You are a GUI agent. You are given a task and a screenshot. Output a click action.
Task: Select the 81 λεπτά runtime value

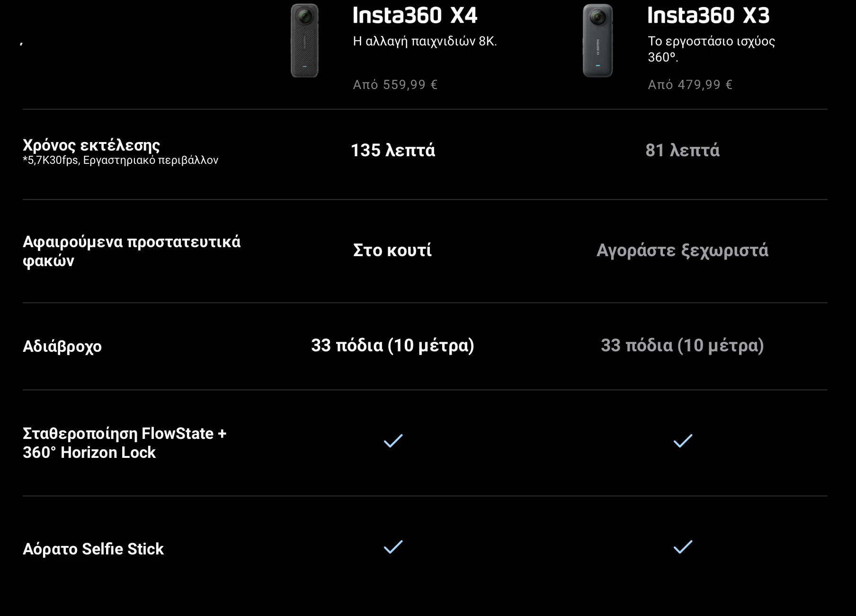coord(682,151)
